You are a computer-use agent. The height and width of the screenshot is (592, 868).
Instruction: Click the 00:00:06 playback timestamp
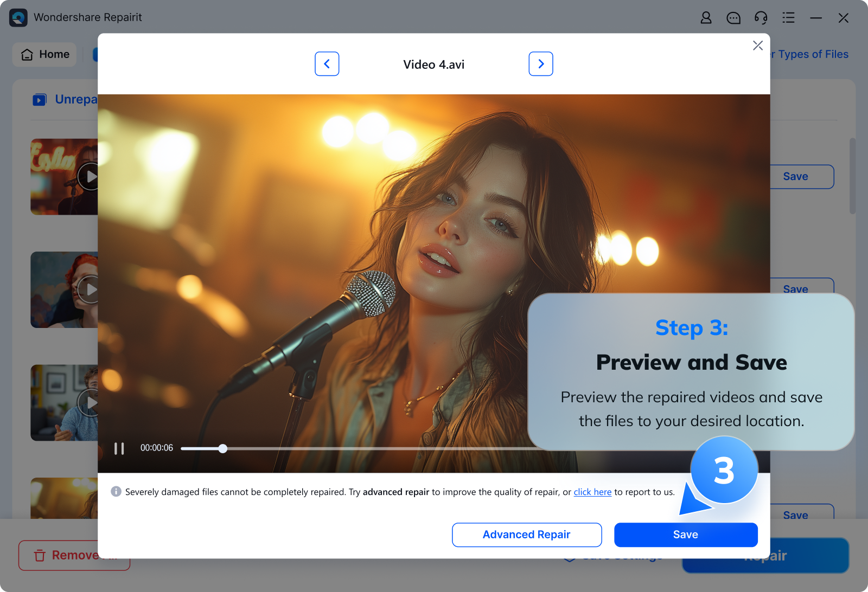[157, 448]
